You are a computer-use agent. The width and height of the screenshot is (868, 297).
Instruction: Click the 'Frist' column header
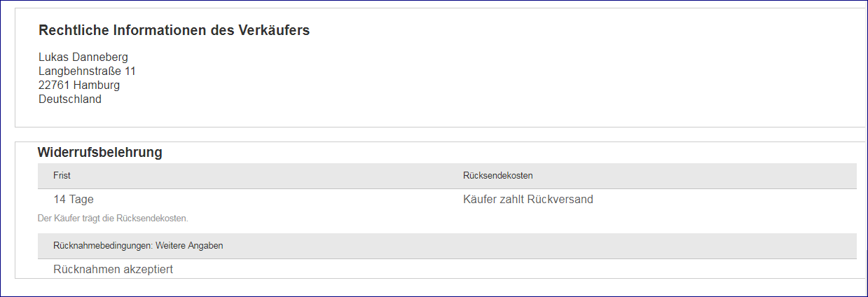[62, 176]
